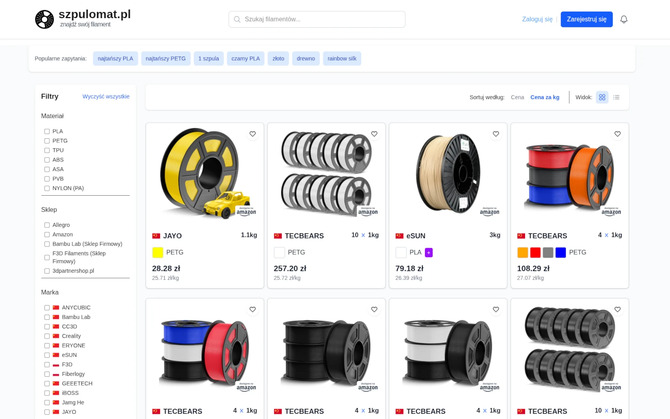
Task: Select the 1 szpula query chip
Action: (x=209, y=59)
